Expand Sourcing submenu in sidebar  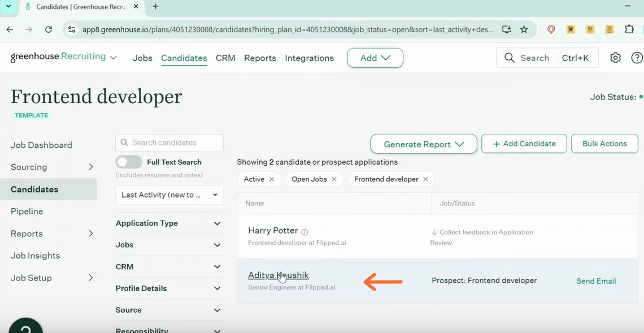click(91, 167)
